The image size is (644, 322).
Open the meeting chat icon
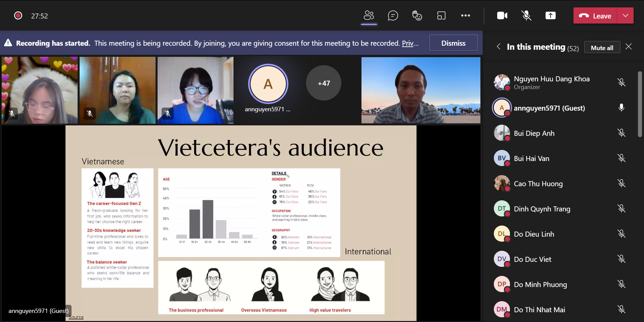point(393,15)
